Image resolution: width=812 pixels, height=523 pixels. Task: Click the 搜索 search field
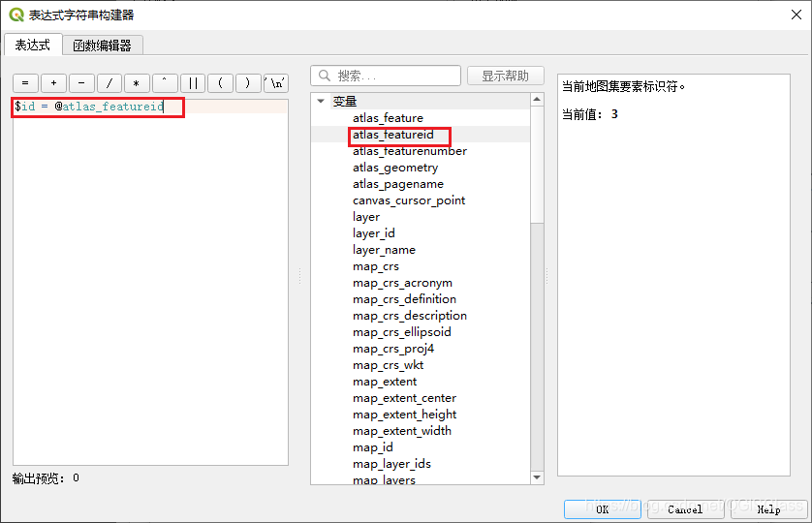tap(386, 76)
